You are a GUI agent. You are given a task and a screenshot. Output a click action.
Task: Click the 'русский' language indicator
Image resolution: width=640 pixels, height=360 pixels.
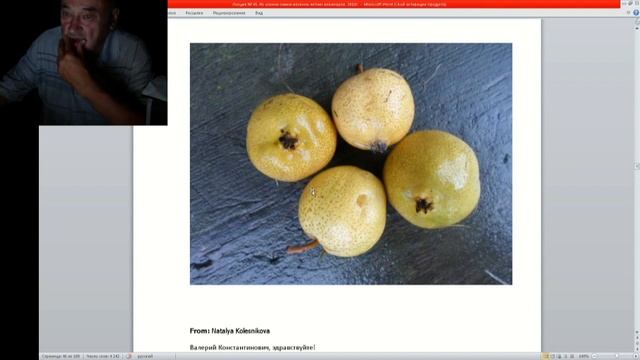pyautogui.click(x=145, y=356)
